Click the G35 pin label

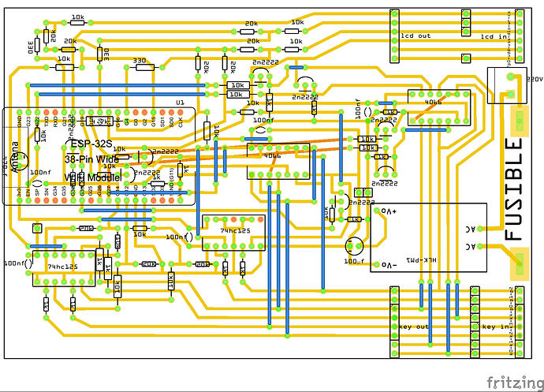tap(64, 190)
